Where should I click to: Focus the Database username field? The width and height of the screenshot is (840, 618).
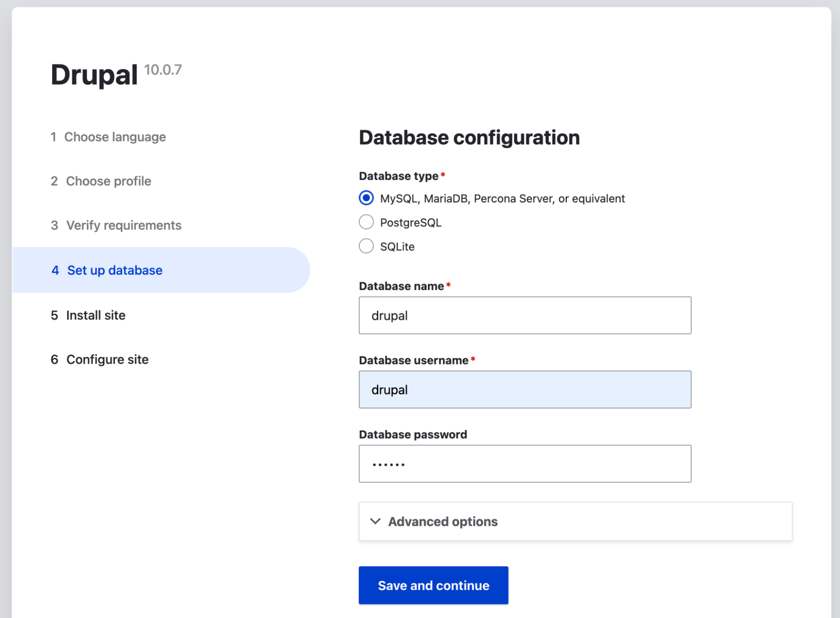525,389
